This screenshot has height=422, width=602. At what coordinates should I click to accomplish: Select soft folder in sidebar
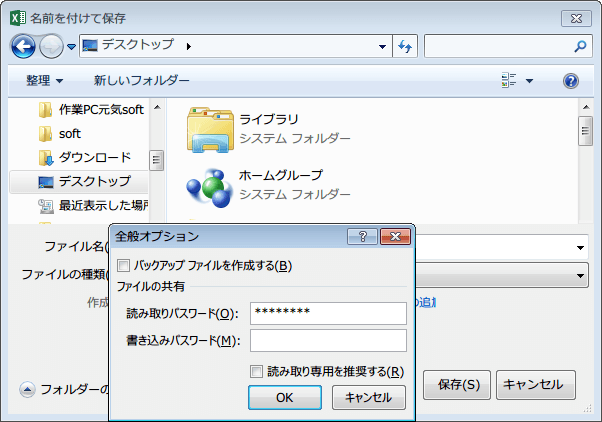click(60, 134)
